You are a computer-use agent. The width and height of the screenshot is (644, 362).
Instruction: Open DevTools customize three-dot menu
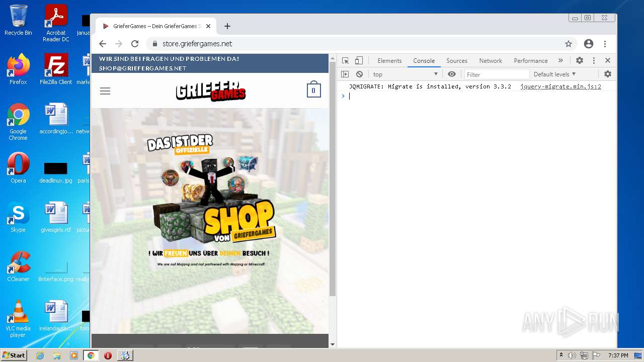coord(594,60)
